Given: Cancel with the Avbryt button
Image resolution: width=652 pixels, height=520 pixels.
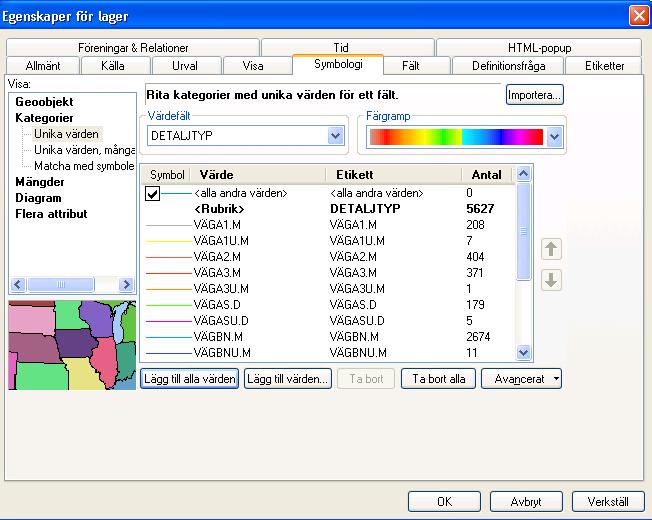Looking at the screenshot, I should [526, 502].
